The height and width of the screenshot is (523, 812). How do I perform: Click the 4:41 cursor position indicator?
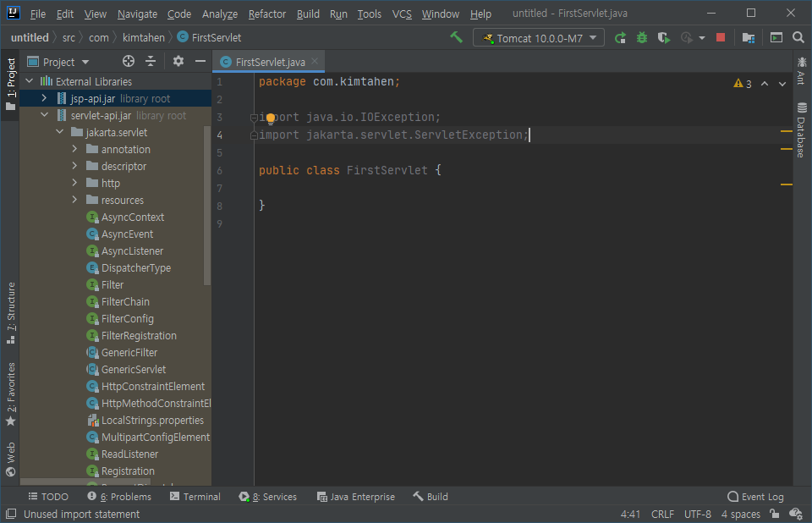click(x=630, y=514)
